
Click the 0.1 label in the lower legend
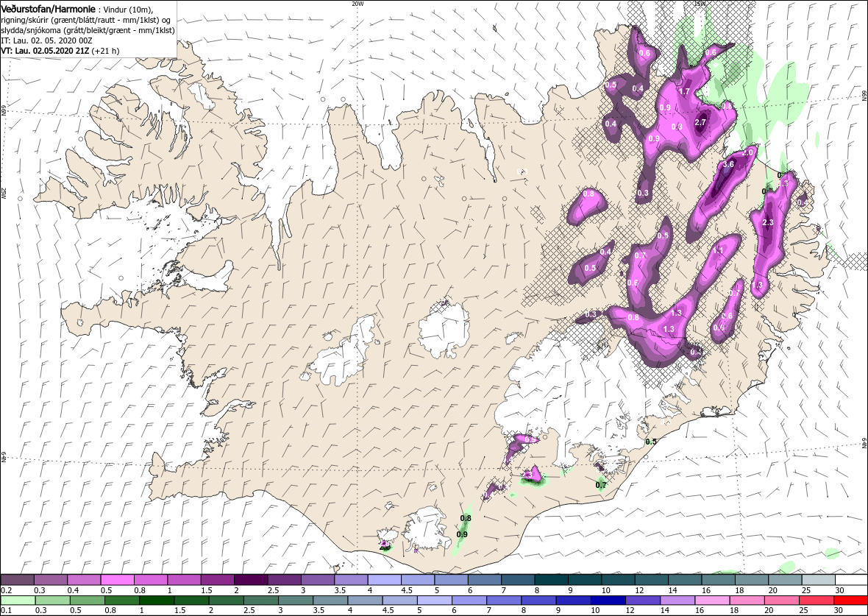coord(6,611)
